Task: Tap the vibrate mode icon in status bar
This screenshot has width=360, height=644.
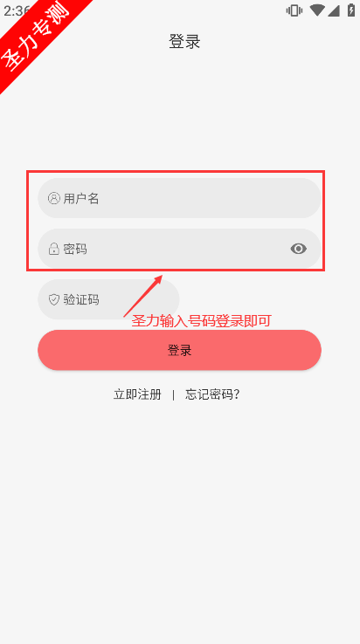Action: (294, 10)
